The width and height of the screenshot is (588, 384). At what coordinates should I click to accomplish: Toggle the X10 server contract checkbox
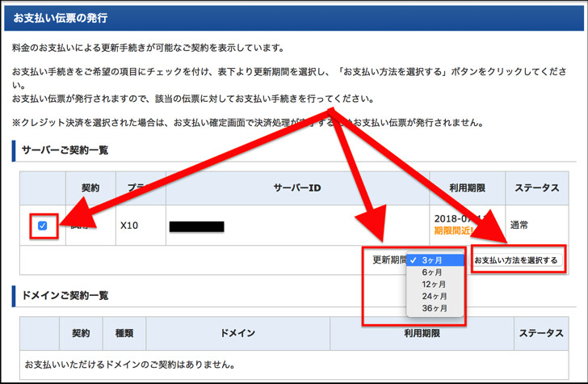click(42, 226)
